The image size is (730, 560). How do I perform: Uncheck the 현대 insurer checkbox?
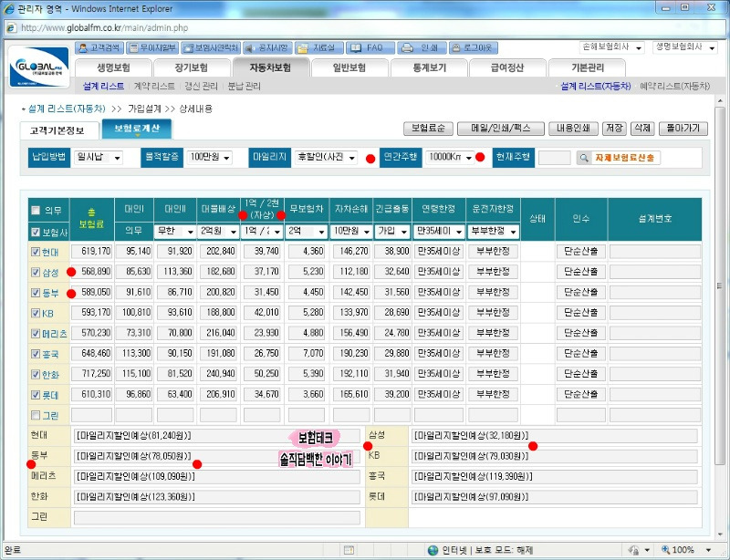tap(36, 252)
